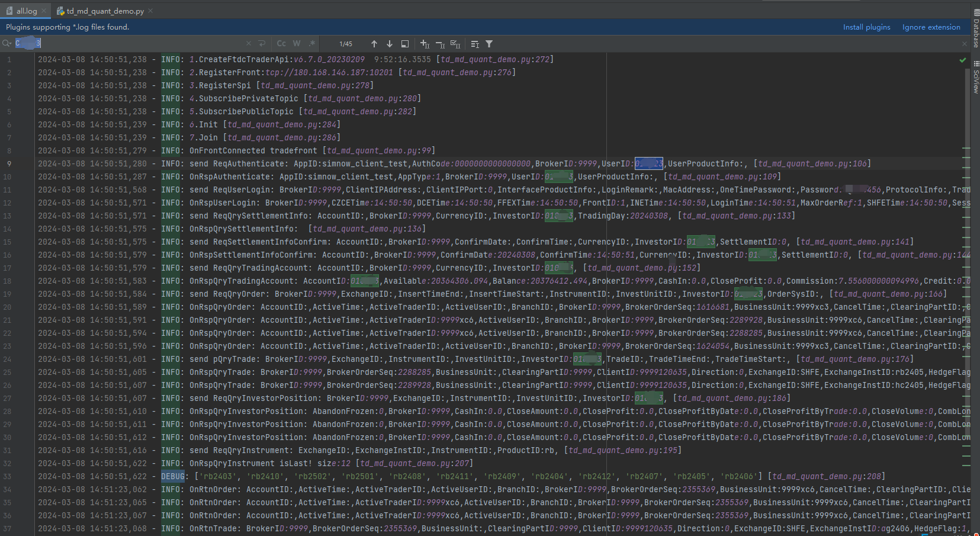Click the highlighted UserID match on line 9
The width and height of the screenshot is (980, 536).
(x=649, y=163)
